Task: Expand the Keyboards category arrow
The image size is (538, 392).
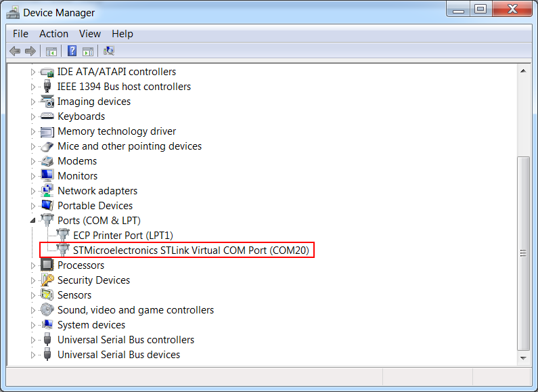Action: 32,116
